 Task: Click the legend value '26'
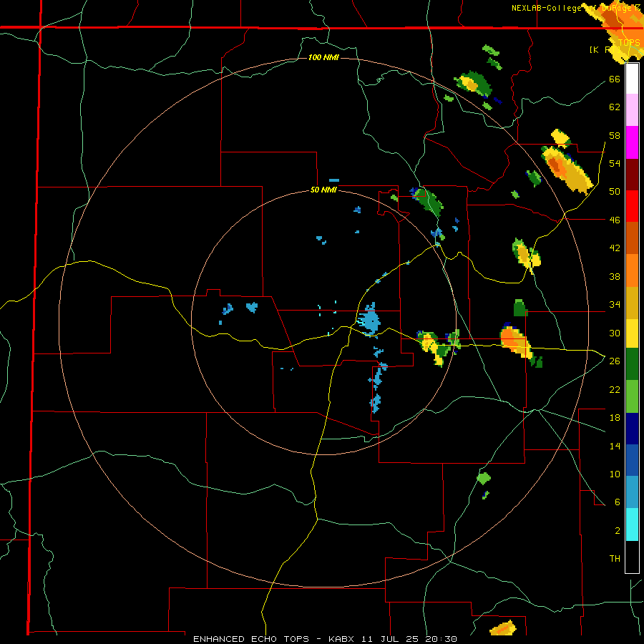coord(615,361)
